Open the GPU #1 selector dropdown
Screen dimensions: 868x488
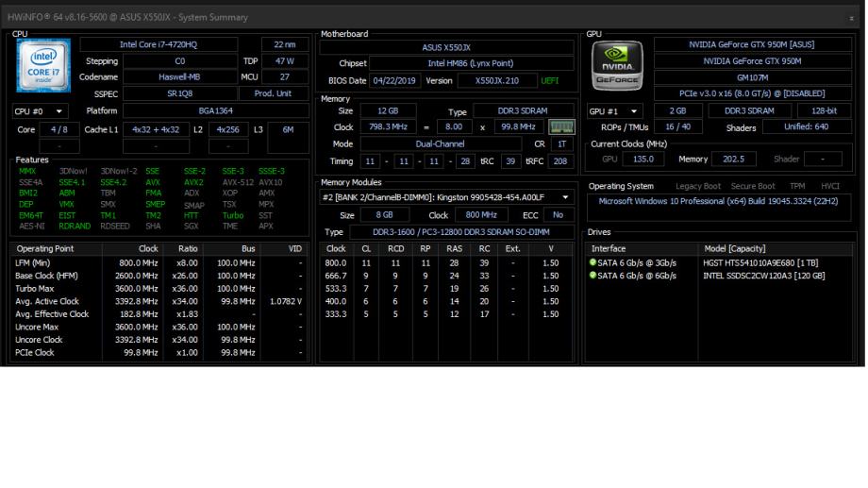[x=615, y=111]
